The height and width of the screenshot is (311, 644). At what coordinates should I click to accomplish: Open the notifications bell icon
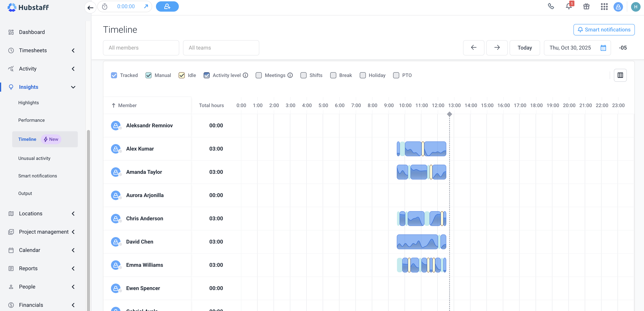[569, 7]
